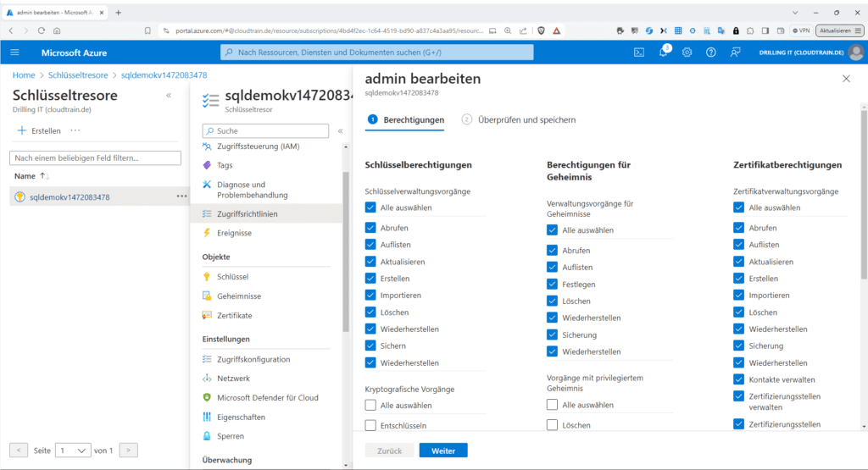Go to Home breadcrumb link
This screenshot has height=470, width=868.
tap(24, 75)
